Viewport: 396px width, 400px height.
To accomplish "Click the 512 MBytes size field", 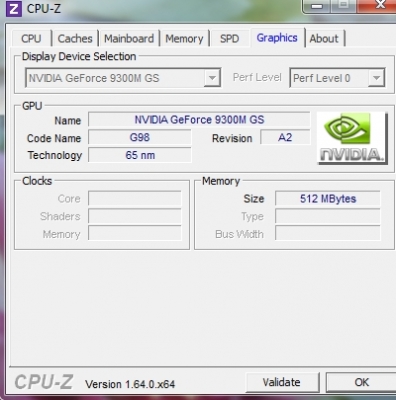I will 328,199.
